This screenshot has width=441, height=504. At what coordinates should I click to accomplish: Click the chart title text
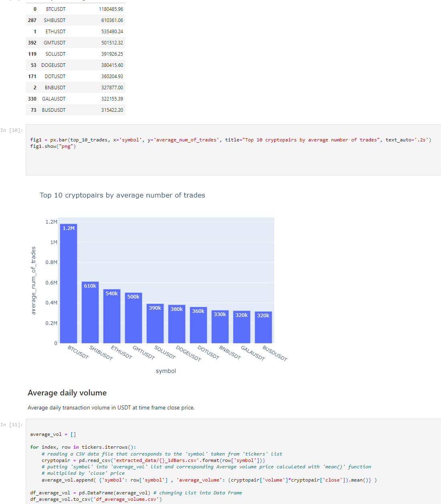(x=122, y=195)
